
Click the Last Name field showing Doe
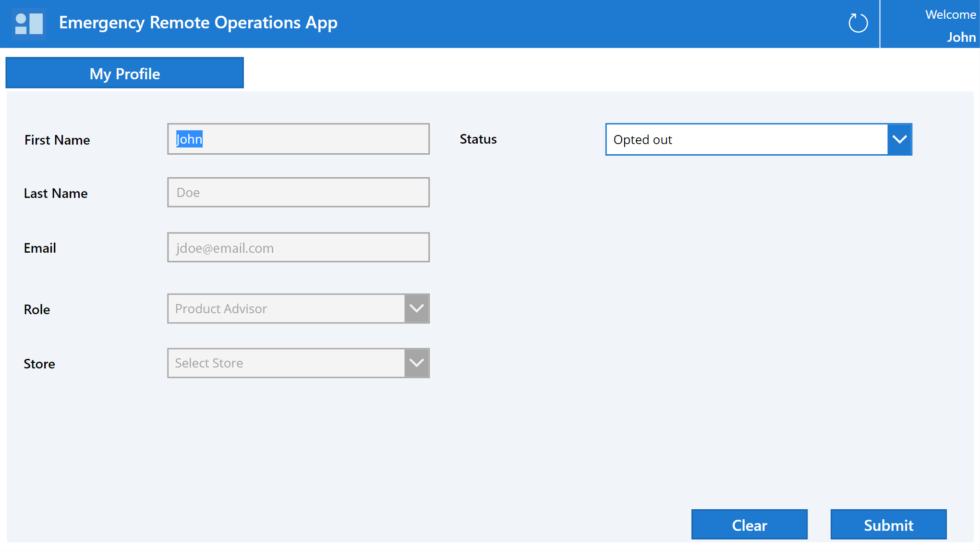(298, 192)
